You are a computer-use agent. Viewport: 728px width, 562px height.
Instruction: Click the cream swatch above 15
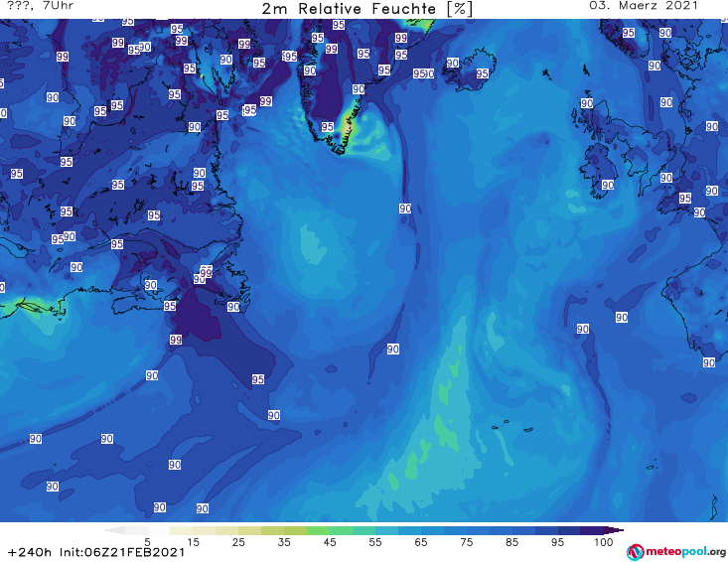tap(181, 530)
